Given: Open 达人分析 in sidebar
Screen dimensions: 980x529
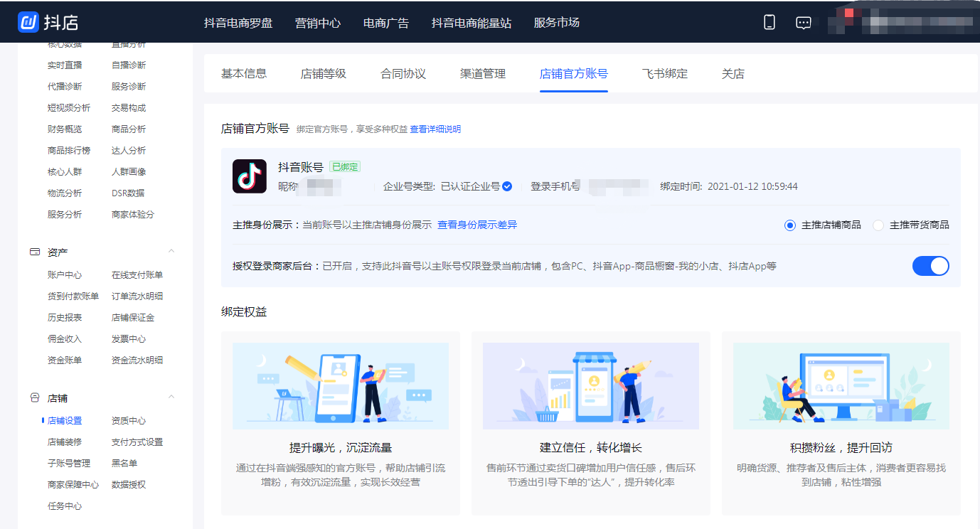Looking at the screenshot, I should pyautogui.click(x=129, y=150).
